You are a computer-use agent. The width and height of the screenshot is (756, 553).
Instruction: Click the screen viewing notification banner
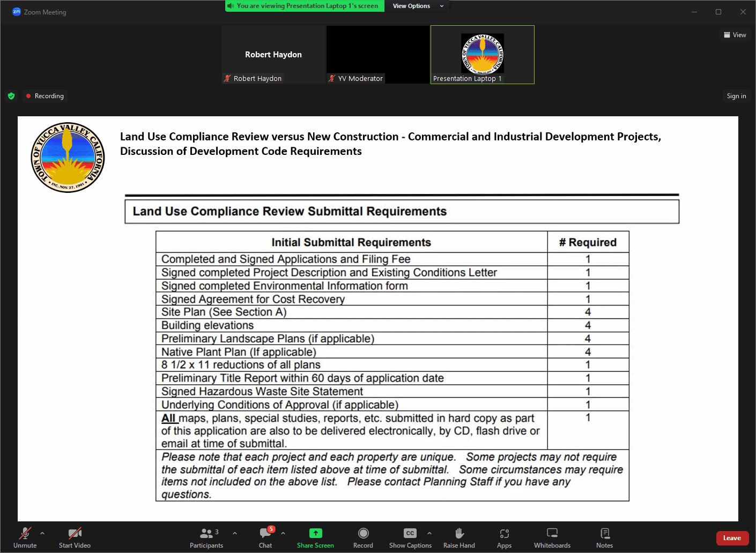305,6
